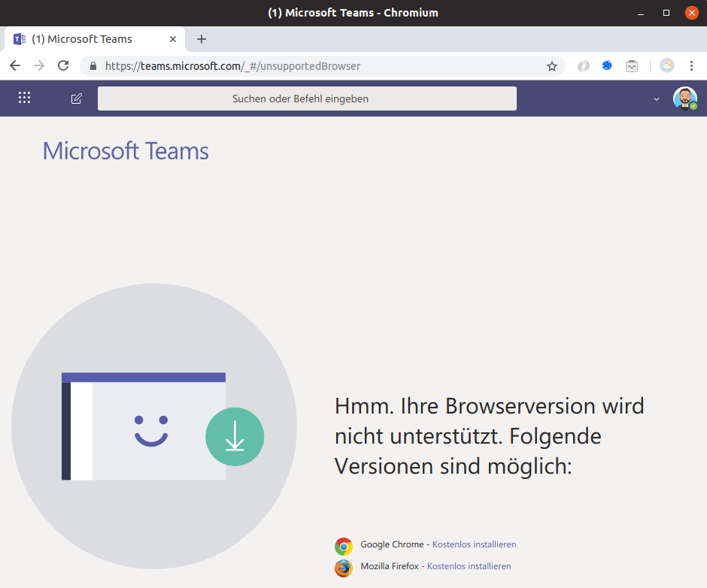
Task: Click the Chromium weather profile avatar
Action: (x=667, y=66)
